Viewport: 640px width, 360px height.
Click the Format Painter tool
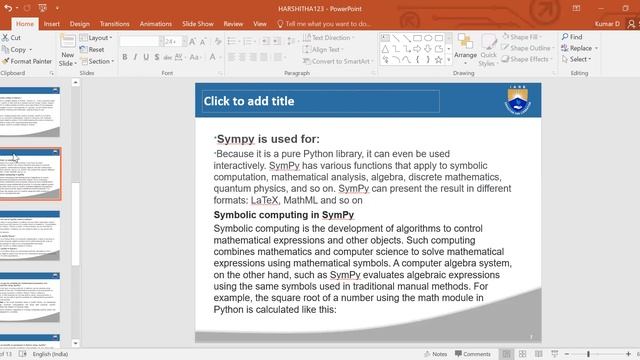pyautogui.click(x=27, y=61)
